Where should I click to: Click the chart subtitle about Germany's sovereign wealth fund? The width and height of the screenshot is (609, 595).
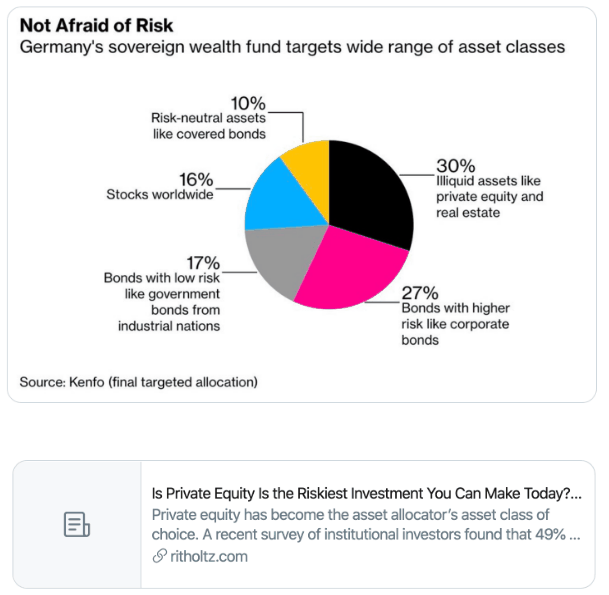pos(292,47)
